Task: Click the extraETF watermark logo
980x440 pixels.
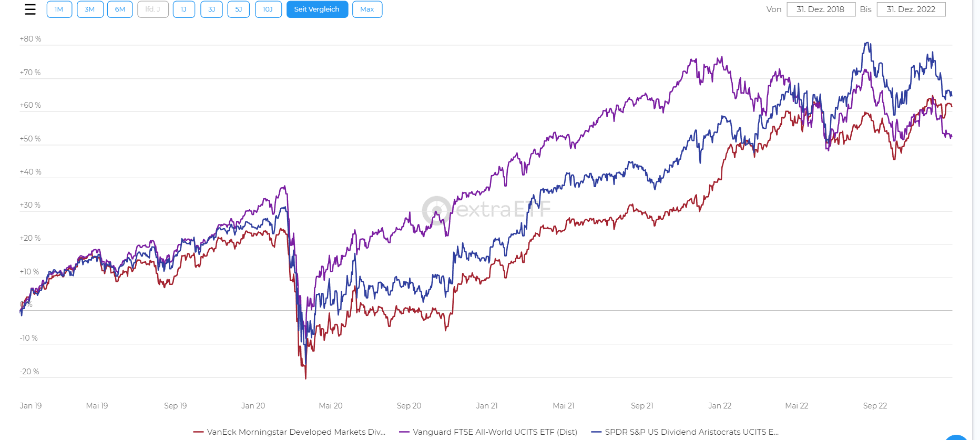Action: [x=486, y=210]
